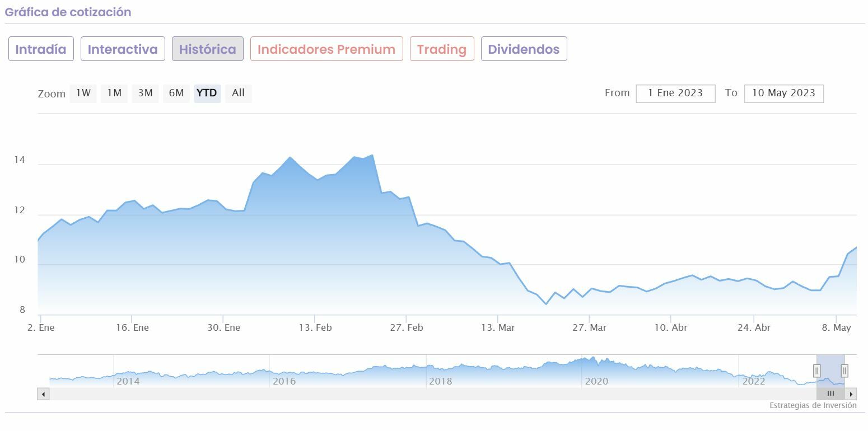The width and height of the screenshot is (868, 431).
Task: Set zoom range to 1M
Action: [114, 93]
